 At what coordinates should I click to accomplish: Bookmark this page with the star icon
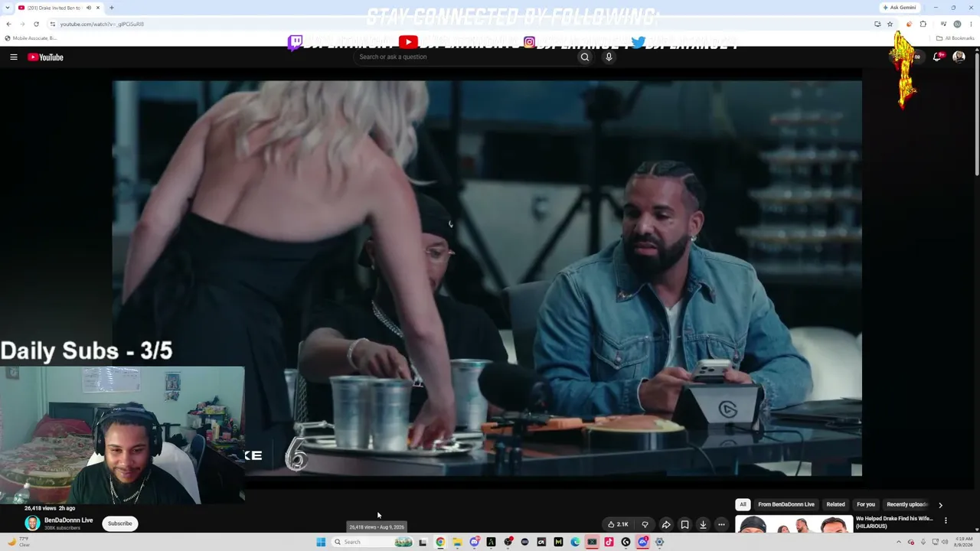pos(890,24)
